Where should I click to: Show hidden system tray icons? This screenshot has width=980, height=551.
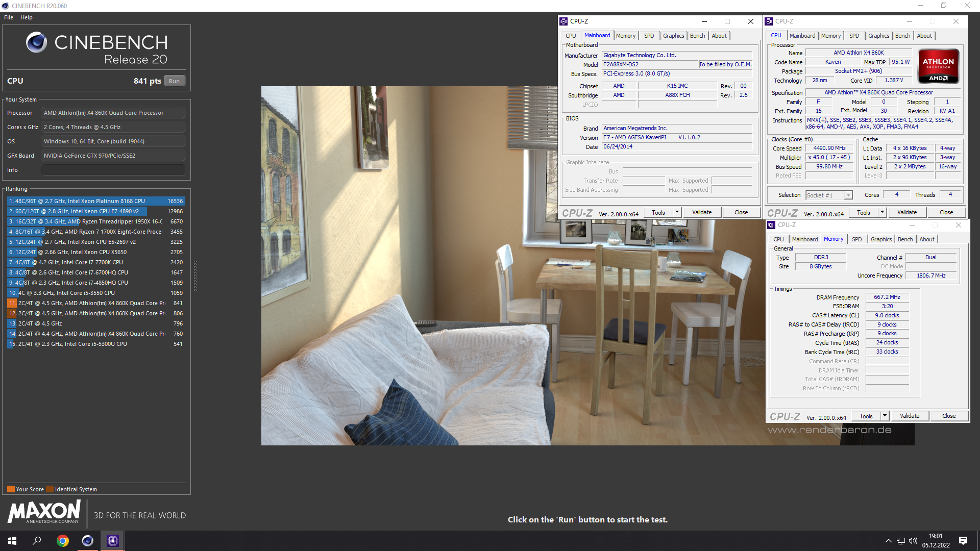point(888,541)
